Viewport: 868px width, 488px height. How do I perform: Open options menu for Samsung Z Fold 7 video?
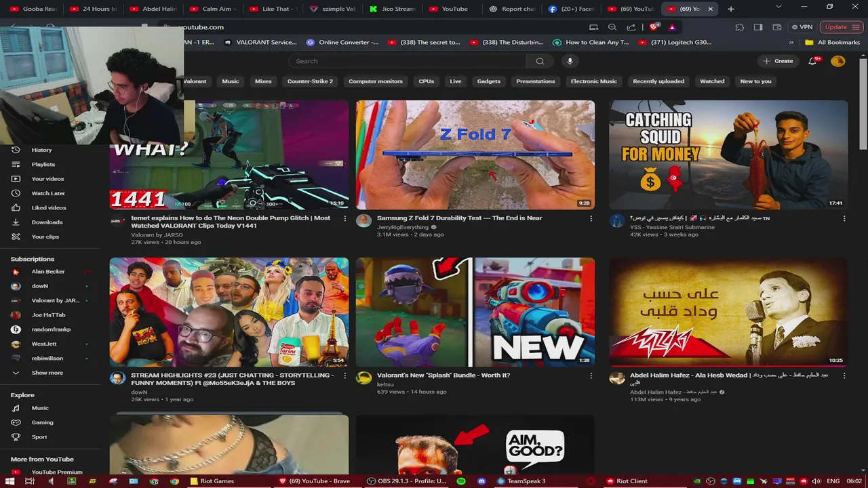(591, 218)
